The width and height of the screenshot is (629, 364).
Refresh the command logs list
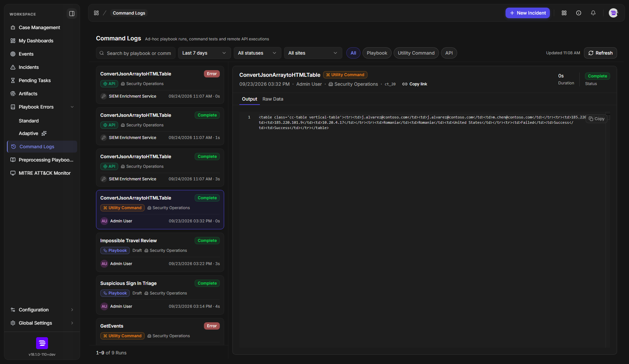point(600,53)
